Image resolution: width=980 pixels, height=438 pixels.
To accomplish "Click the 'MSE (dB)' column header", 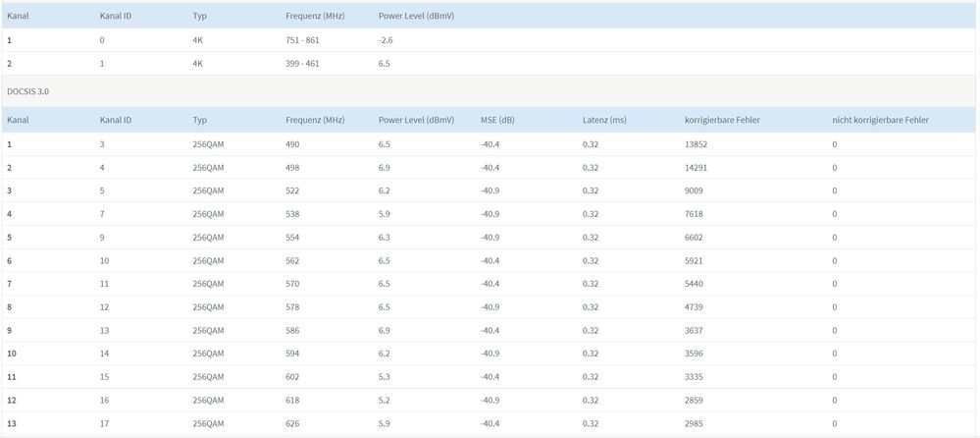I will coord(497,120).
